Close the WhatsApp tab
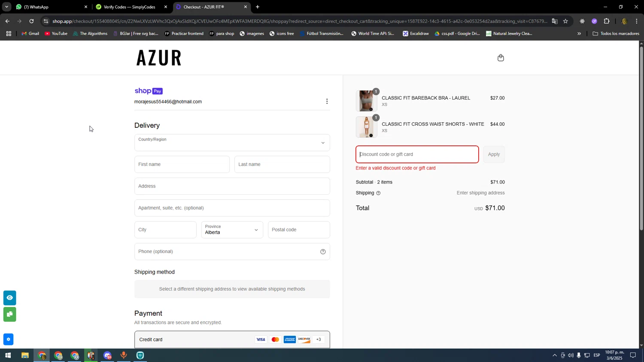This screenshot has height=362, width=644. point(86,7)
